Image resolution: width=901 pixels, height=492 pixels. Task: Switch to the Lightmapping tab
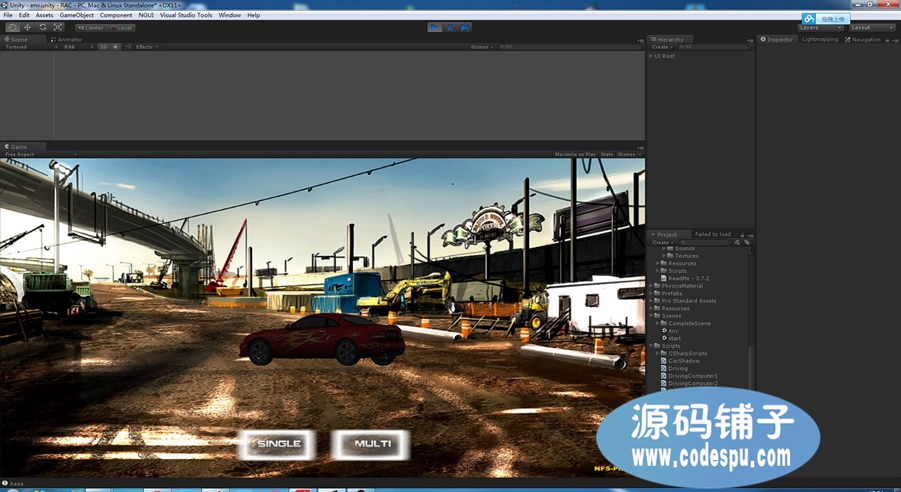tap(820, 40)
